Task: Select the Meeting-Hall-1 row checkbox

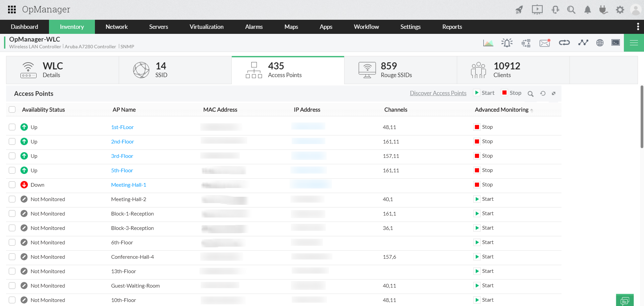Action: pyautogui.click(x=12, y=185)
